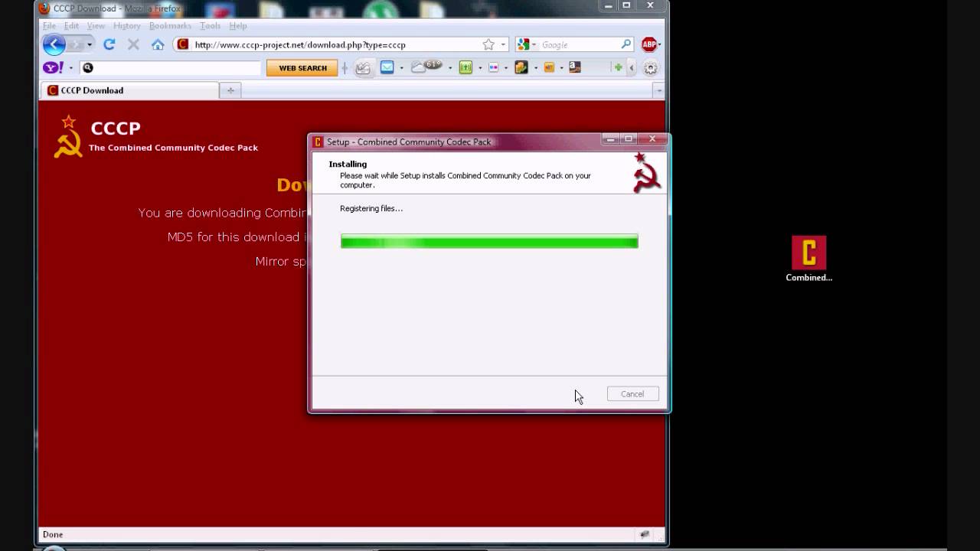Click the 'Done' status bar text

click(x=53, y=534)
